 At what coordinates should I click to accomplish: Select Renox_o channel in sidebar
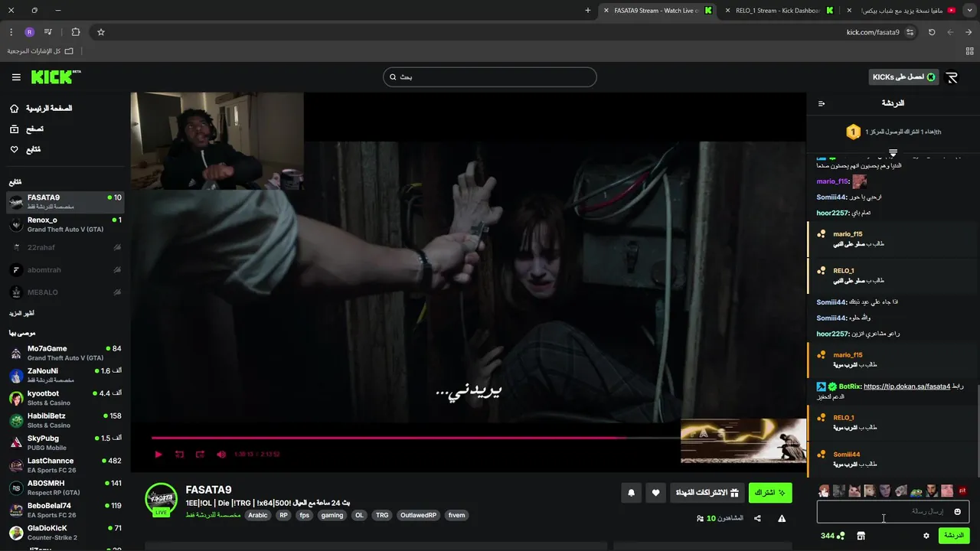(x=65, y=224)
